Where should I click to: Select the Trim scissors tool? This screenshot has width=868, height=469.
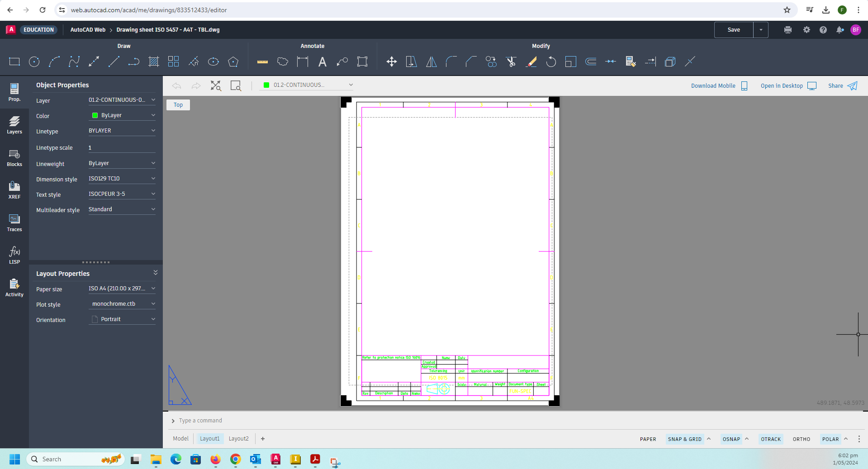point(511,62)
